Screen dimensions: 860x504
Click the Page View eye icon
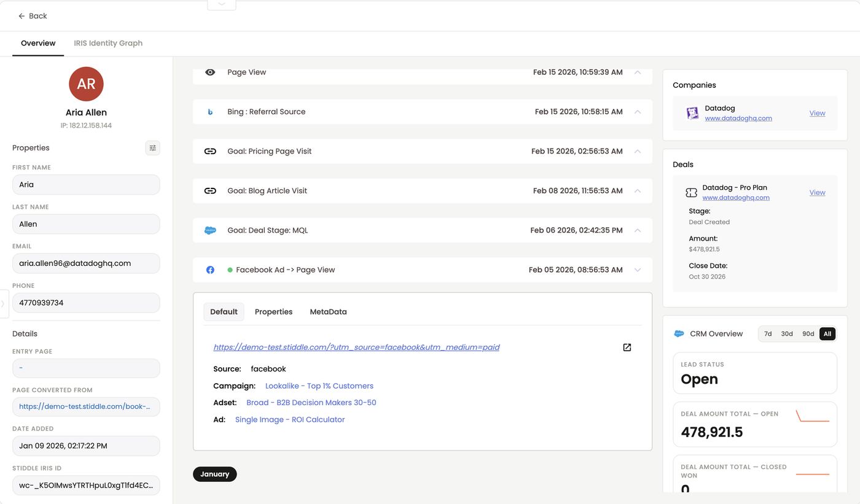(x=210, y=72)
